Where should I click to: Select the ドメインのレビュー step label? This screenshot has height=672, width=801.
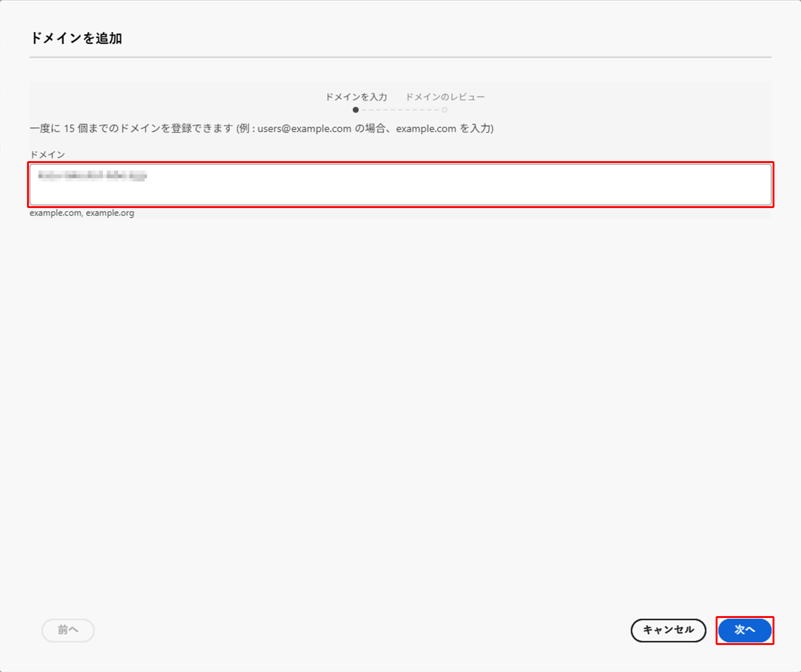445,97
